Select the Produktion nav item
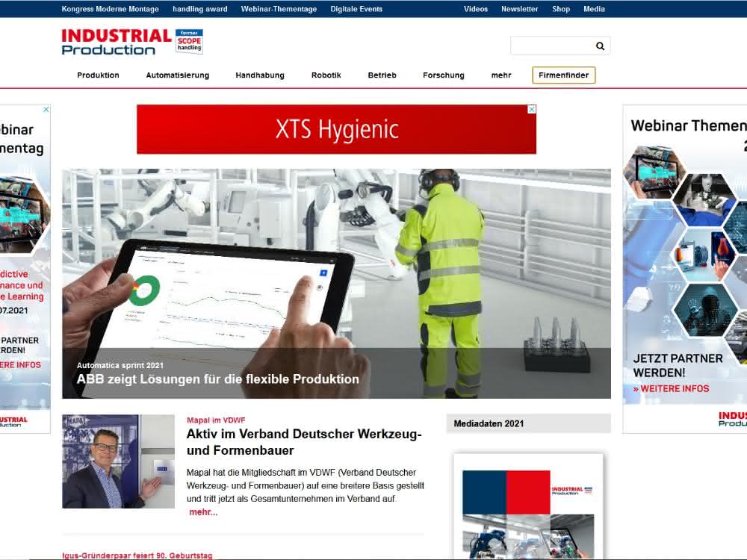This screenshot has height=560, width=747. click(98, 75)
